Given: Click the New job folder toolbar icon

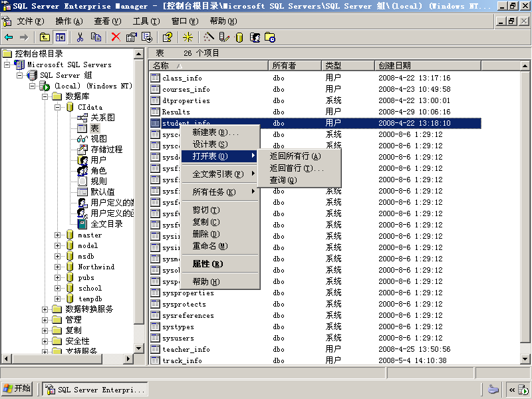Looking at the screenshot, I should coord(270,37).
